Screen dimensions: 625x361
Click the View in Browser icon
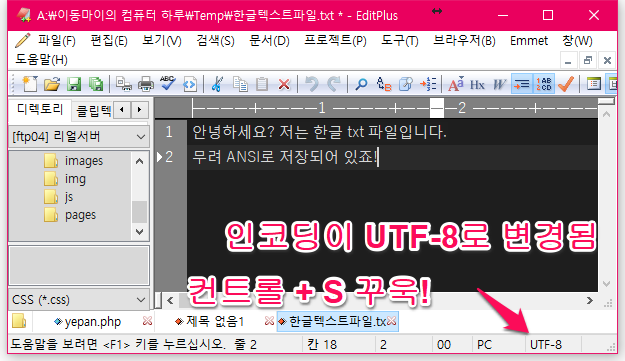coord(190,84)
